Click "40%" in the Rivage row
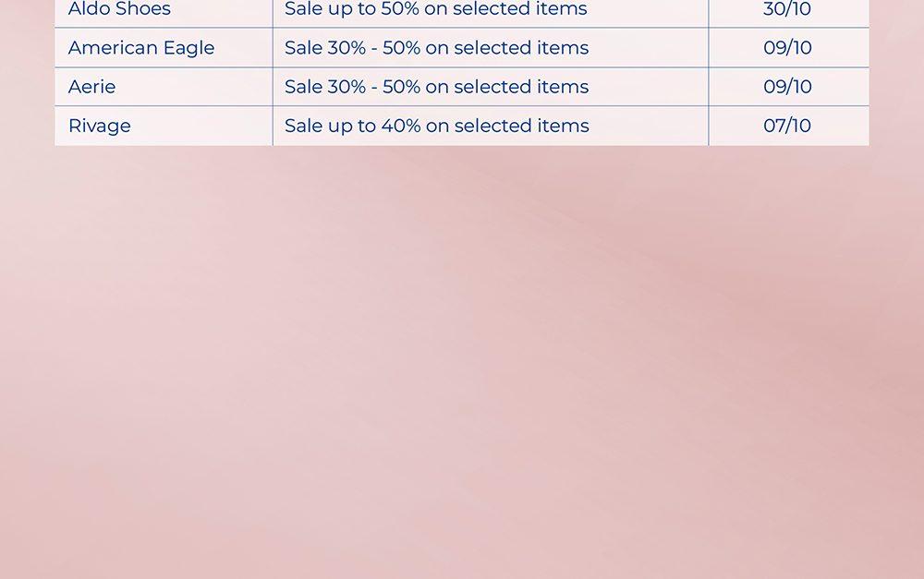The width and height of the screenshot is (924, 579). tap(401, 126)
